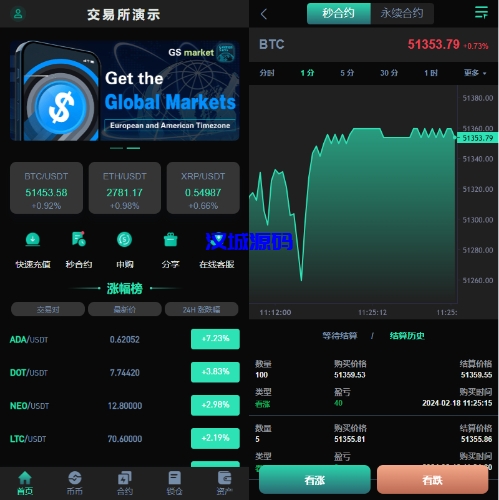The image size is (499, 500).
Task: Click the +3.83% change badge
Action: [215, 372]
